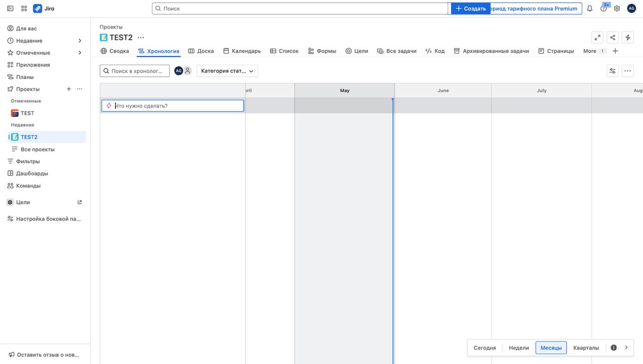643x364 pixels.
Task: Click the Создать button
Action: pyautogui.click(x=471, y=9)
